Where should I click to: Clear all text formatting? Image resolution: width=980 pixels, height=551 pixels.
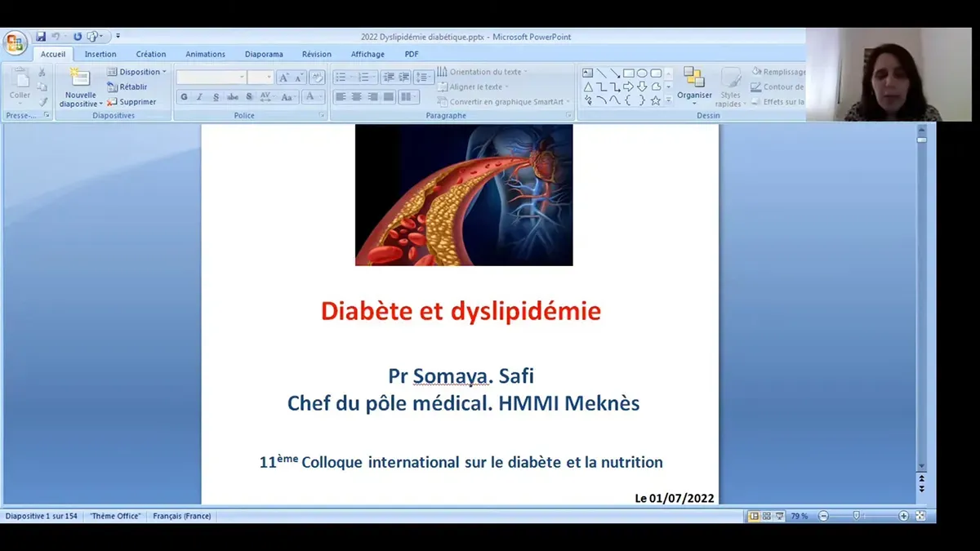(x=317, y=78)
